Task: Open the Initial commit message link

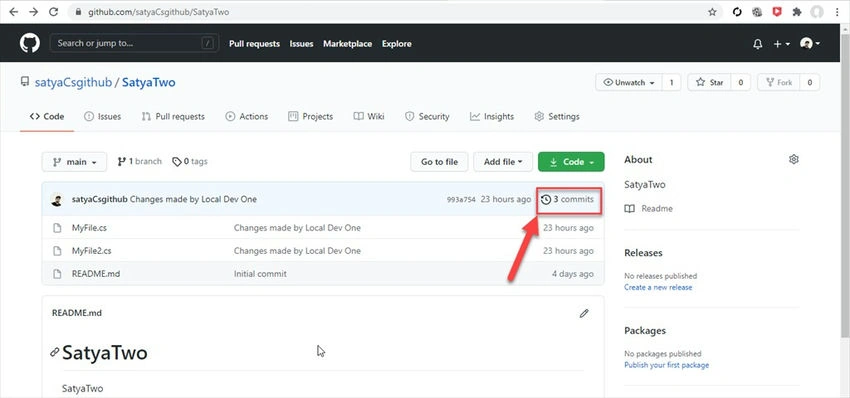Action: click(x=260, y=274)
